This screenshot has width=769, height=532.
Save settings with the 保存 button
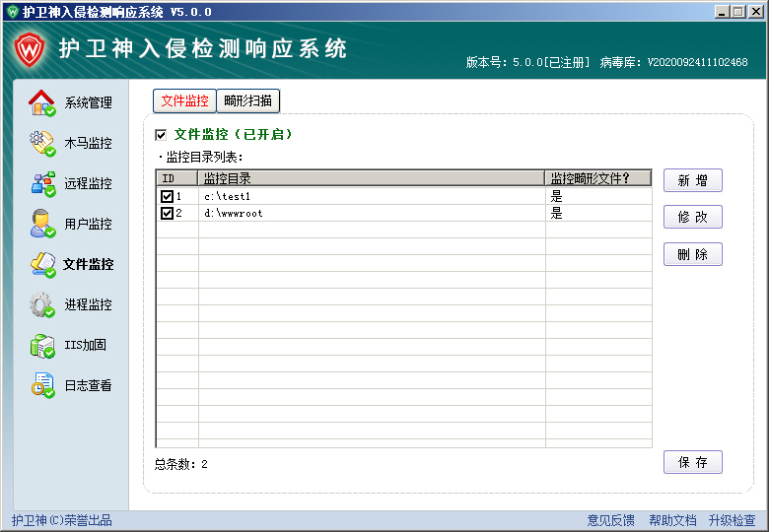coord(692,462)
